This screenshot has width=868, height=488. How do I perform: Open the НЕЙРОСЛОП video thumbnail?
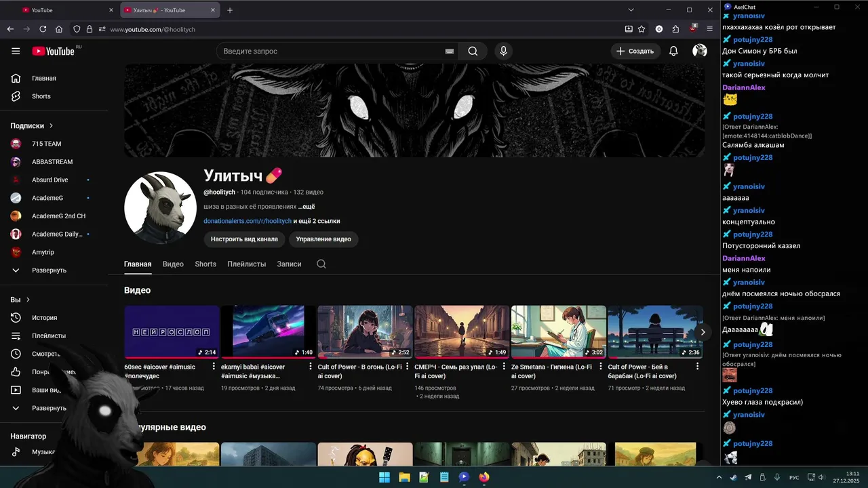point(172,331)
